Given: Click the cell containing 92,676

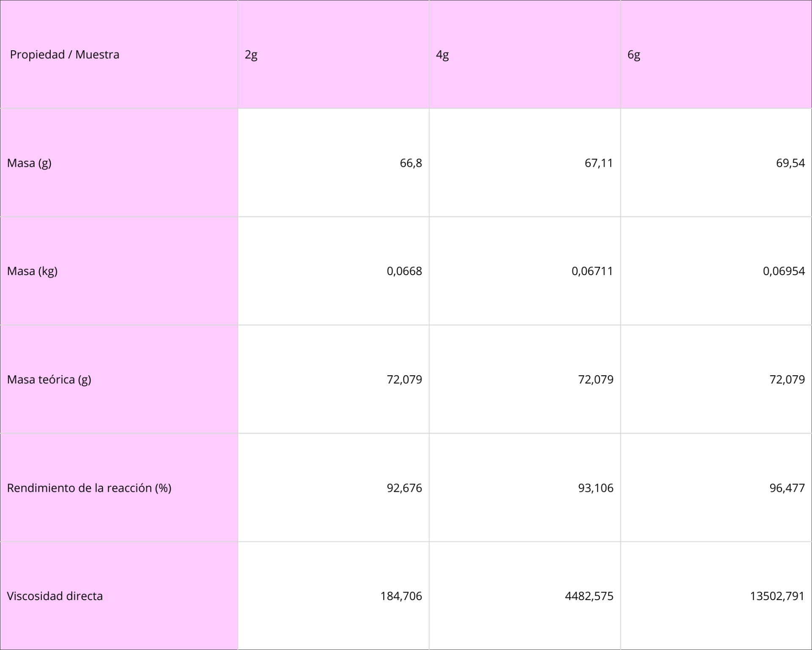Looking at the screenshot, I should point(333,488).
